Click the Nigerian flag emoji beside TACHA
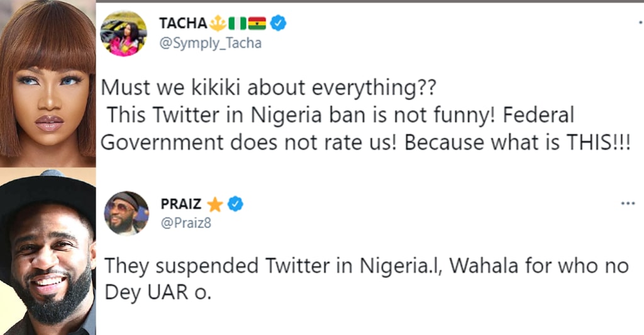This screenshot has height=335, width=644. click(x=236, y=24)
